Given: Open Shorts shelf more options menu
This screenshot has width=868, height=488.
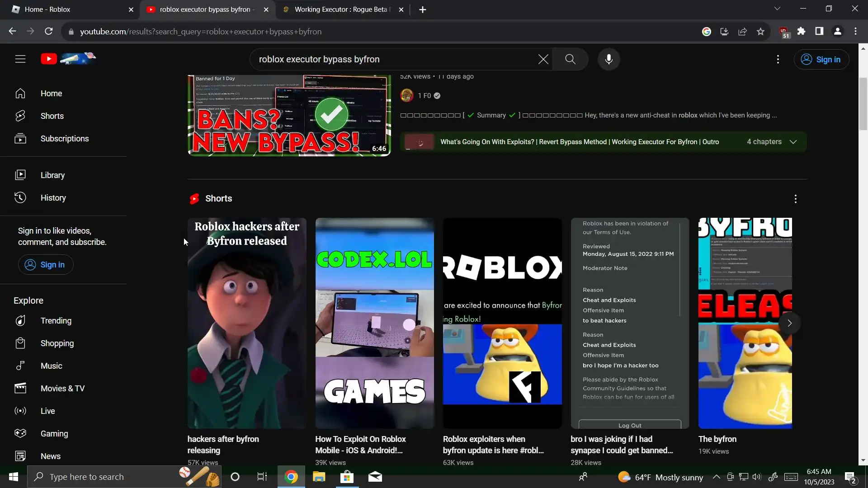Looking at the screenshot, I should pos(795,199).
